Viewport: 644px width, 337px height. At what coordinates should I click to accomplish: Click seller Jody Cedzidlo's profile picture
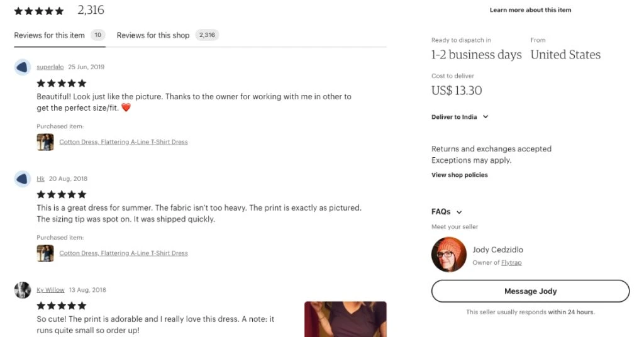click(x=448, y=254)
